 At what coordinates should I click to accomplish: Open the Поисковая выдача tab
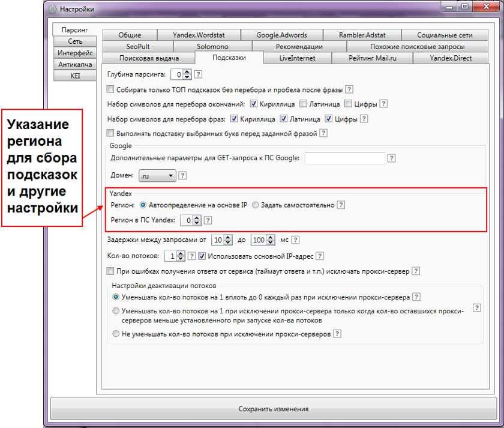click(x=149, y=58)
